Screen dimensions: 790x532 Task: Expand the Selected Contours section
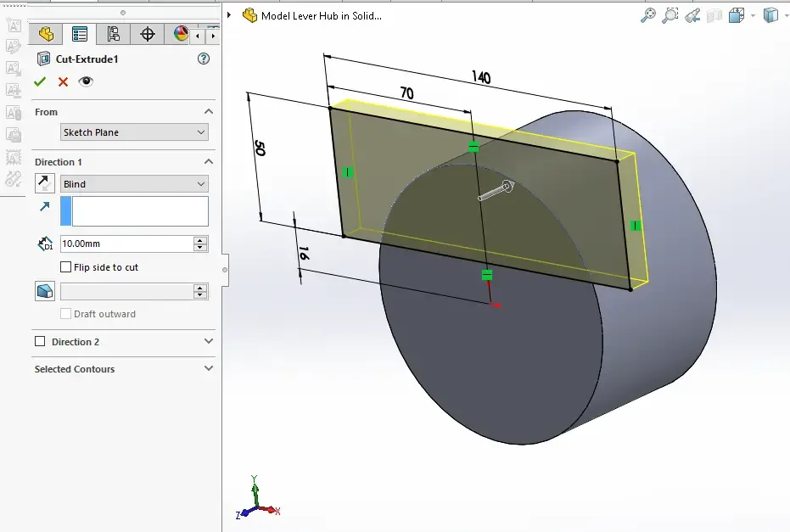click(x=209, y=368)
